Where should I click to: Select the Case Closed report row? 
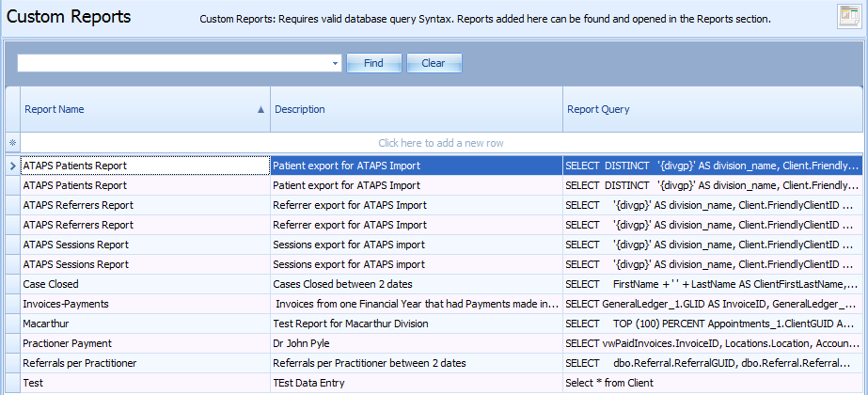pyautogui.click(x=434, y=284)
